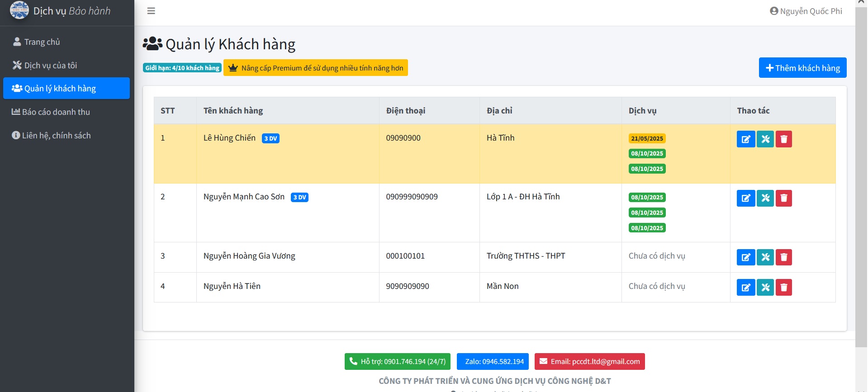Delete customer Nguyễn Hà Tiên
Viewport: 868px width, 392px height.
pos(783,288)
